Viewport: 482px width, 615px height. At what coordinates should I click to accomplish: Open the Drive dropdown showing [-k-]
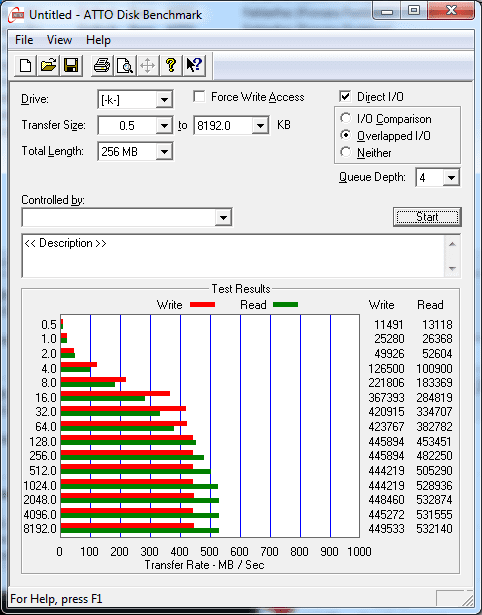coord(164,100)
